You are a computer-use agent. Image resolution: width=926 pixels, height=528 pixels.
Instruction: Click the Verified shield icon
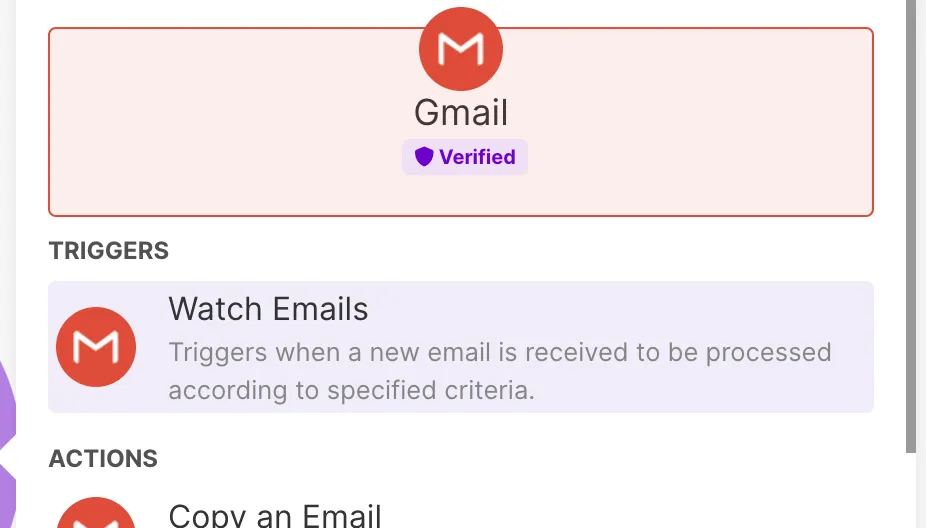click(x=424, y=157)
